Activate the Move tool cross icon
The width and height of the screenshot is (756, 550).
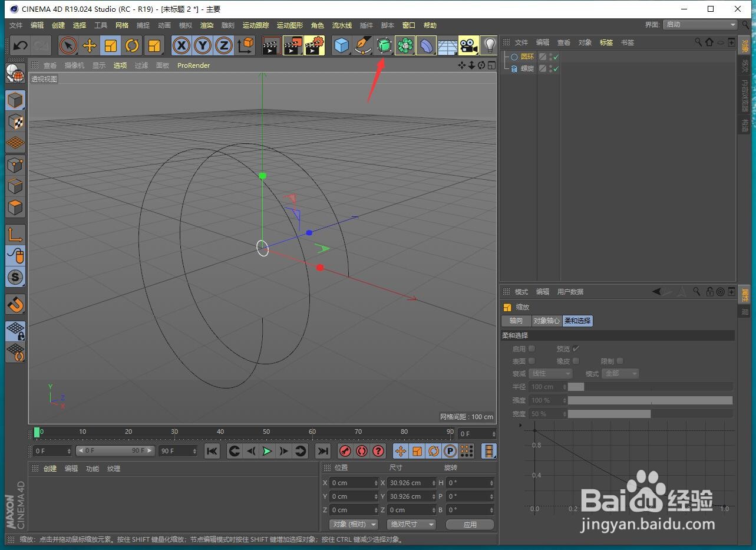pos(90,45)
